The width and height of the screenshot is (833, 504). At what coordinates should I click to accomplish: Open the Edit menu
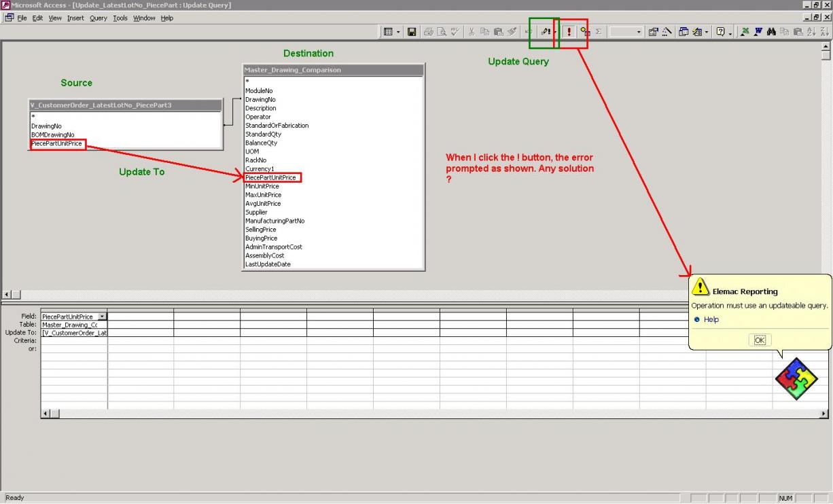coord(37,18)
